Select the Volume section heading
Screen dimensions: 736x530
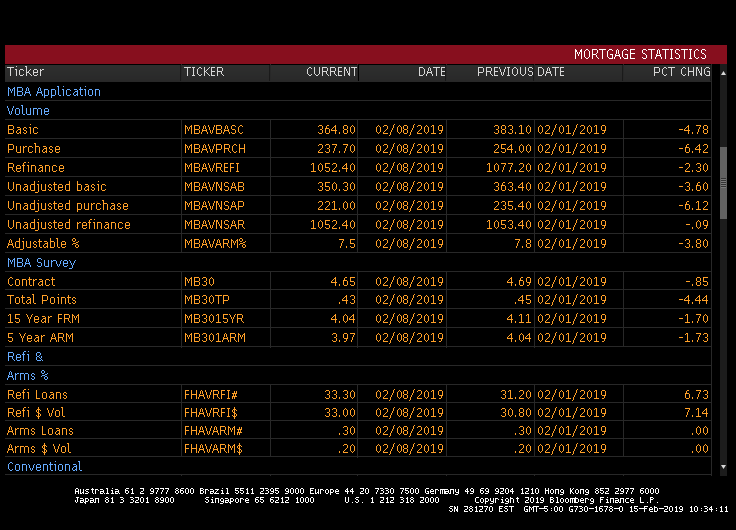pos(28,111)
